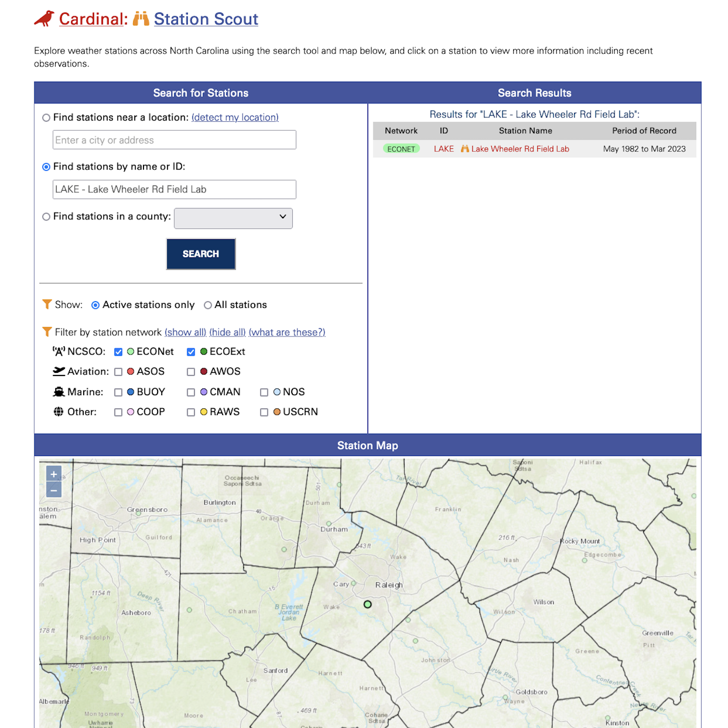Open the Lake Wheeler Rd Field Lab result
The width and height of the screenshot is (728, 728).
pyautogui.click(x=519, y=149)
